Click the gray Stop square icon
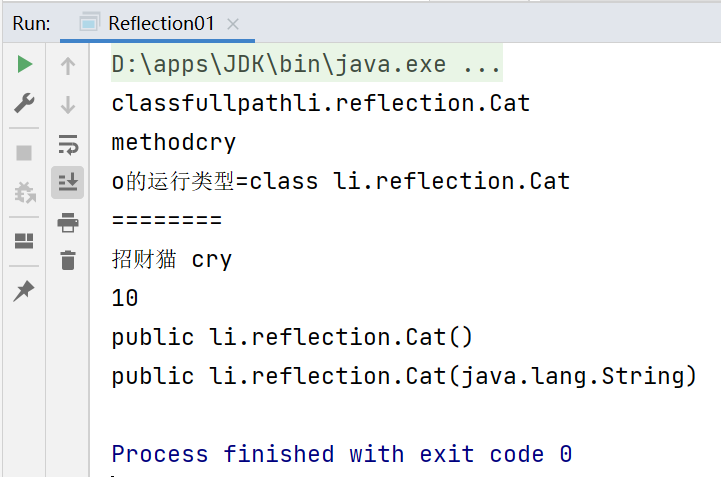Viewport: 721px width, 477px height. 24,153
